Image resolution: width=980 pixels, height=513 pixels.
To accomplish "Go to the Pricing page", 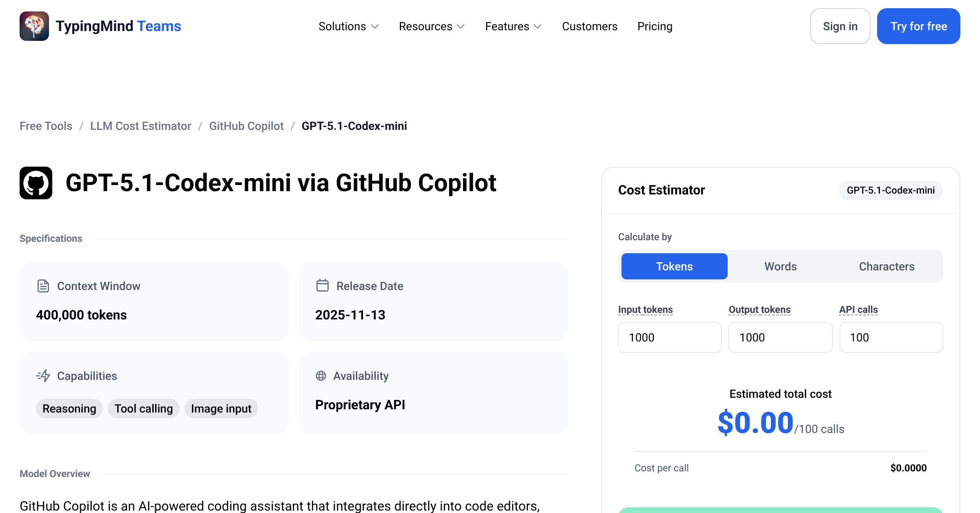I will pyautogui.click(x=655, y=26).
